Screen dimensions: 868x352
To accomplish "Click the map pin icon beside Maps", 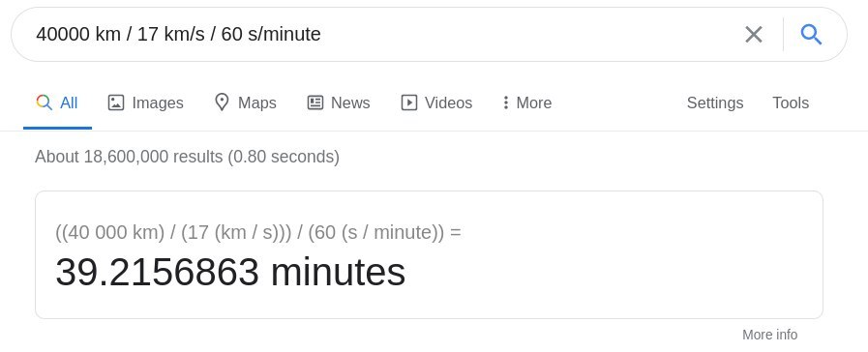I will click(x=222, y=103).
